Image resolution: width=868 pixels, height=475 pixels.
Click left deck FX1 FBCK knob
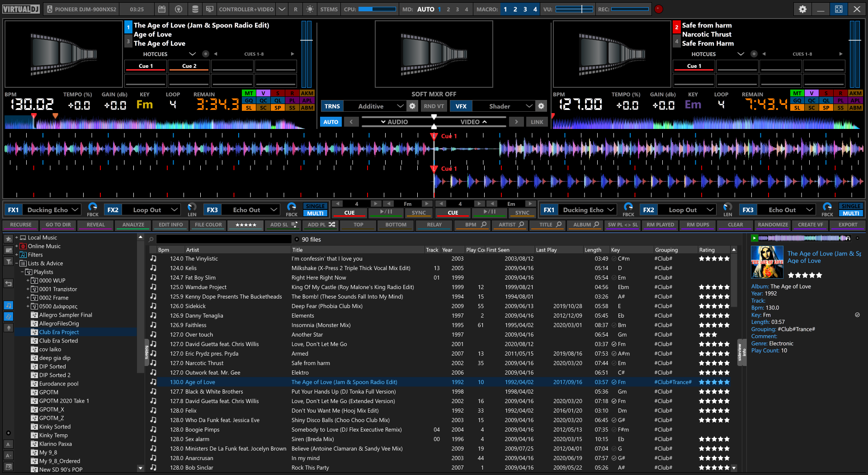point(93,207)
